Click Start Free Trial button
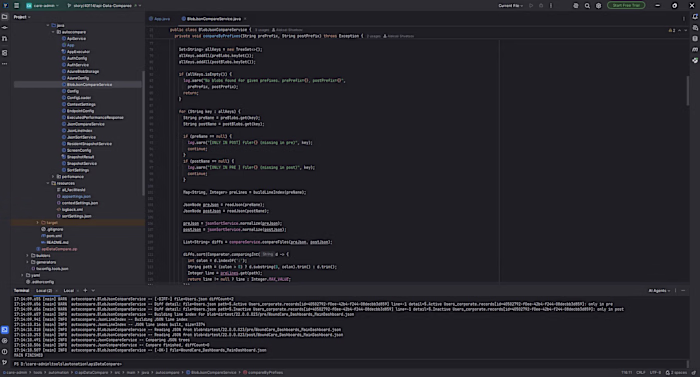Image resolution: width=700 pixels, height=377 pixels. pos(626,5)
